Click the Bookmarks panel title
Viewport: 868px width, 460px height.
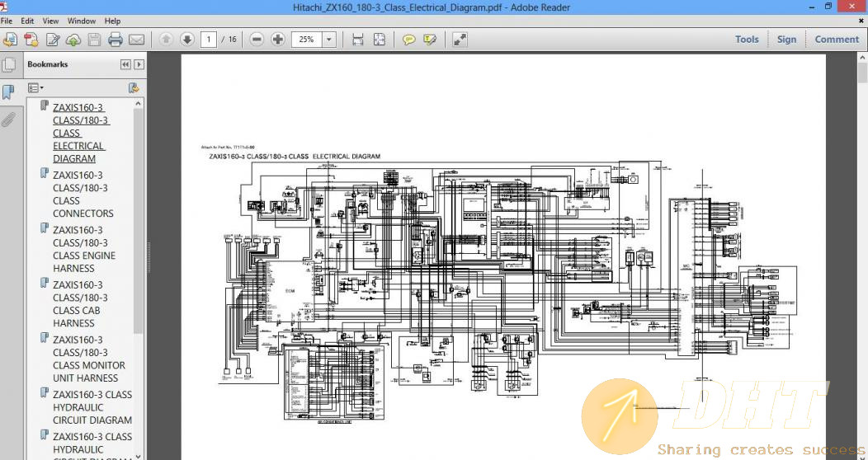48,64
